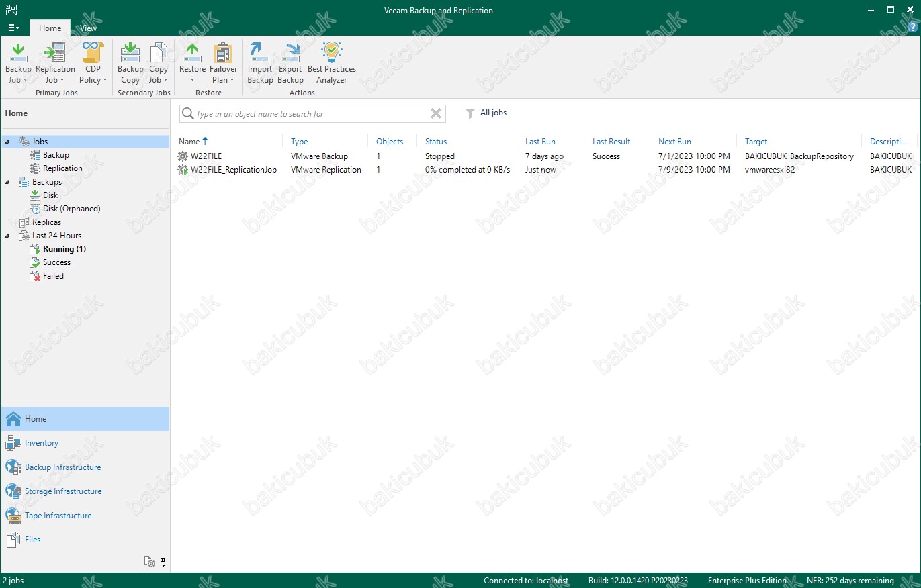921x588 pixels.
Task: Click the search magnifier icon
Action: [x=187, y=114]
